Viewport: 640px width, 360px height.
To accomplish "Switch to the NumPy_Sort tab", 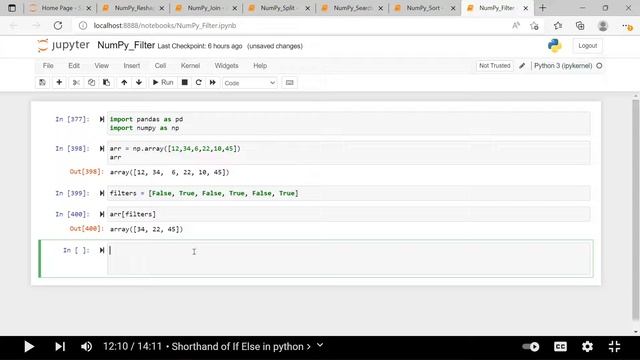I will click(x=425, y=8).
